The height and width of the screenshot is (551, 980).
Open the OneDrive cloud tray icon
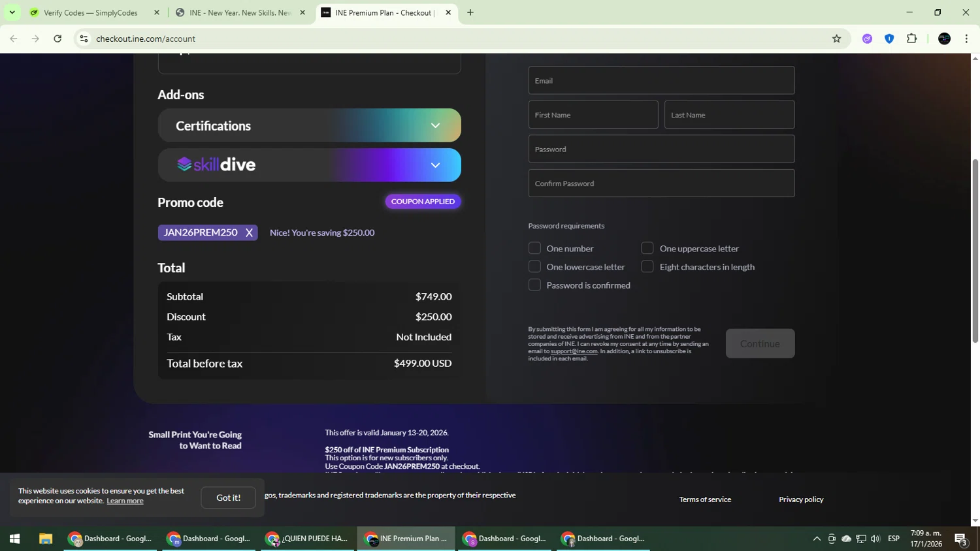846,539
